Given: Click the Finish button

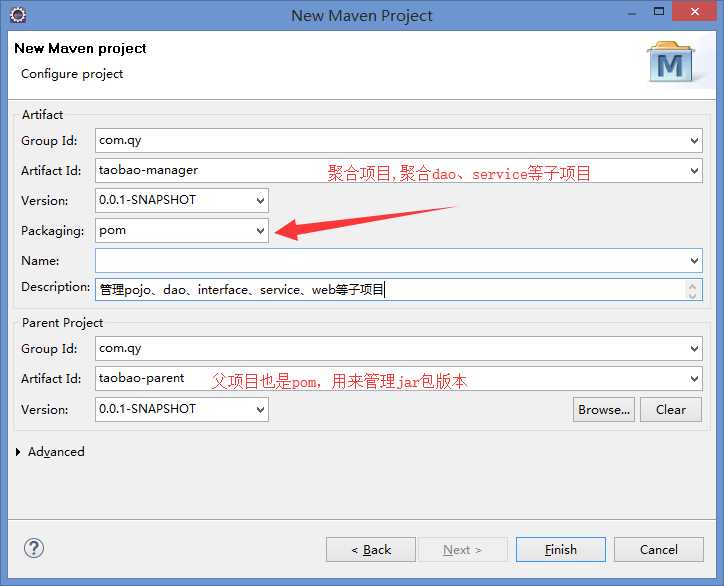Looking at the screenshot, I should [x=561, y=550].
